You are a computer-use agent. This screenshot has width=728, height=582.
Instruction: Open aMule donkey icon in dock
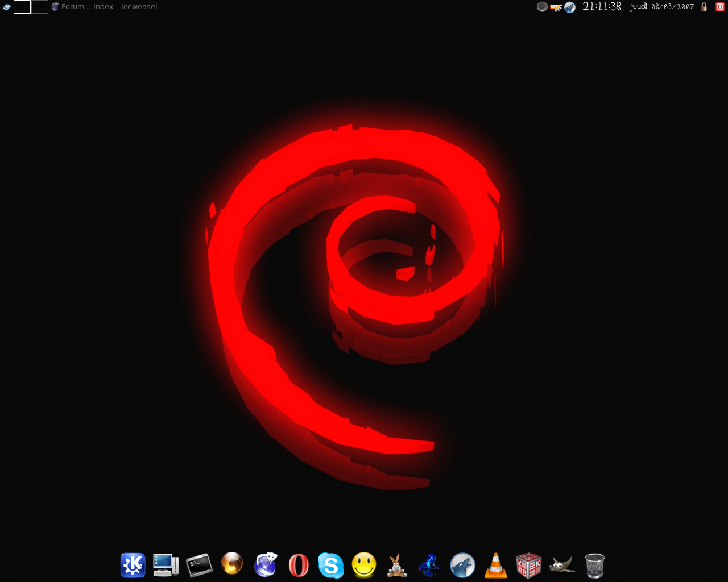click(x=396, y=566)
